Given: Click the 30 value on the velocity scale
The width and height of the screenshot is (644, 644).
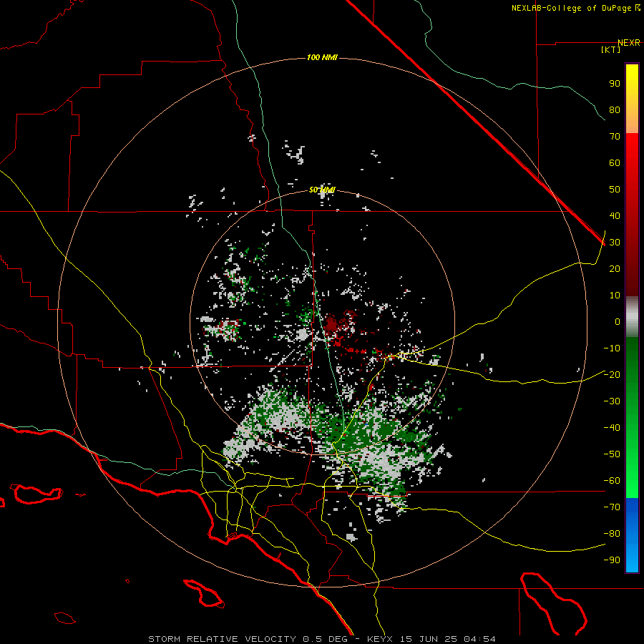Looking at the screenshot, I should point(615,243).
